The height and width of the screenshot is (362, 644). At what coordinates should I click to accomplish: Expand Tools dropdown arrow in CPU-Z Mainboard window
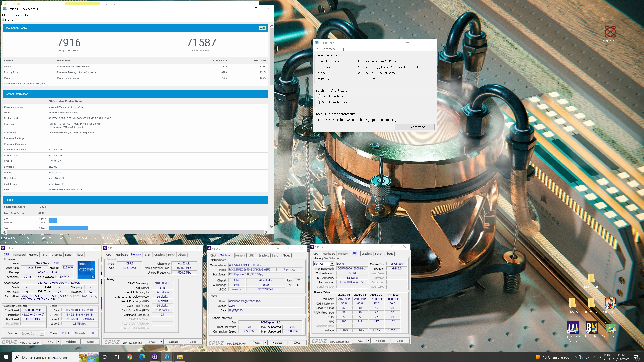point(265,343)
